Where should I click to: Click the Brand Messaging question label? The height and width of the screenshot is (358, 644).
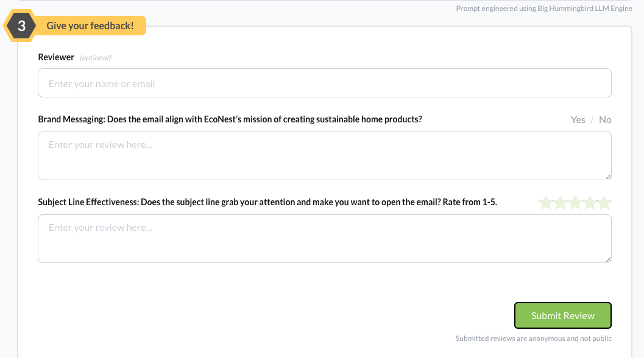click(x=230, y=119)
